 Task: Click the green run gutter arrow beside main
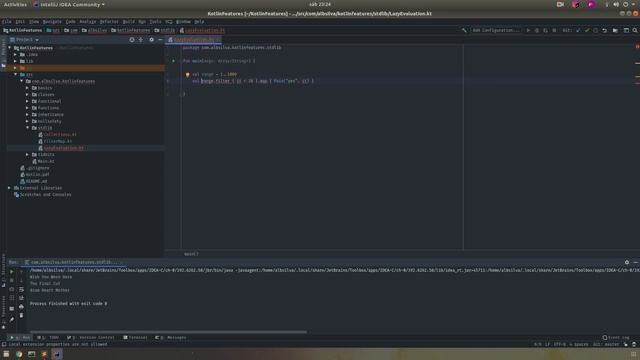pyautogui.click(x=173, y=61)
